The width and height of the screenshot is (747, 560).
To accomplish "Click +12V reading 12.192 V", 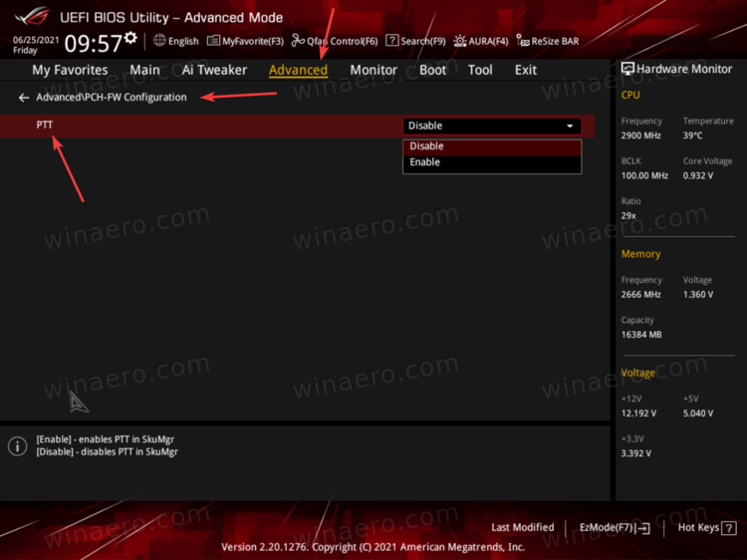I will 638,414.
